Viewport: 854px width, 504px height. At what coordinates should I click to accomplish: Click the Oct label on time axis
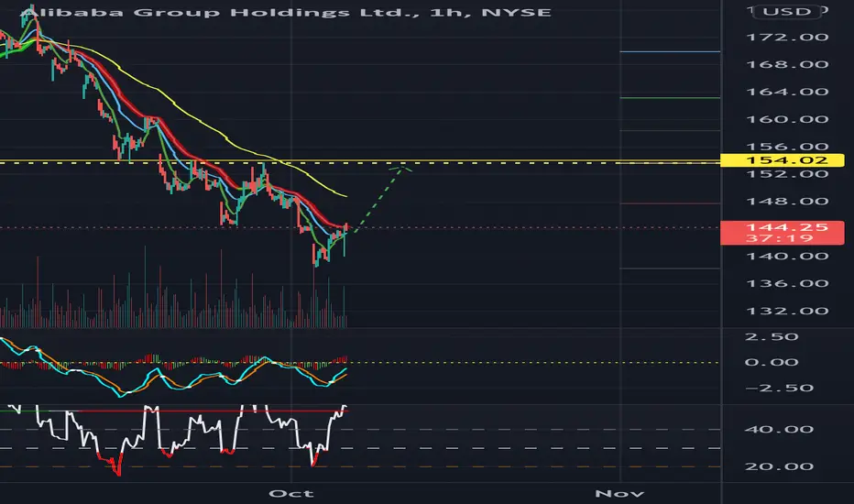[x=291, y=494]
